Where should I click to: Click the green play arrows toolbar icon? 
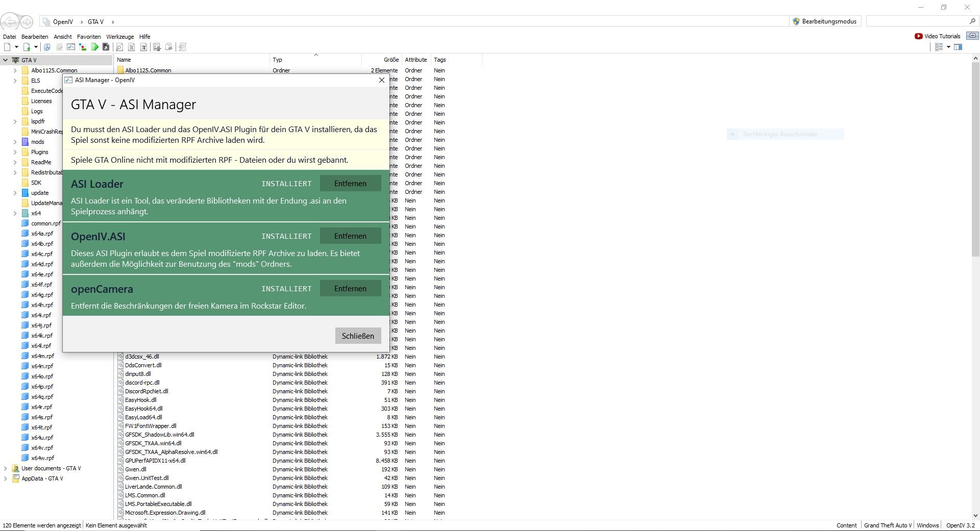pyautogui.click(x=94, y=47)
